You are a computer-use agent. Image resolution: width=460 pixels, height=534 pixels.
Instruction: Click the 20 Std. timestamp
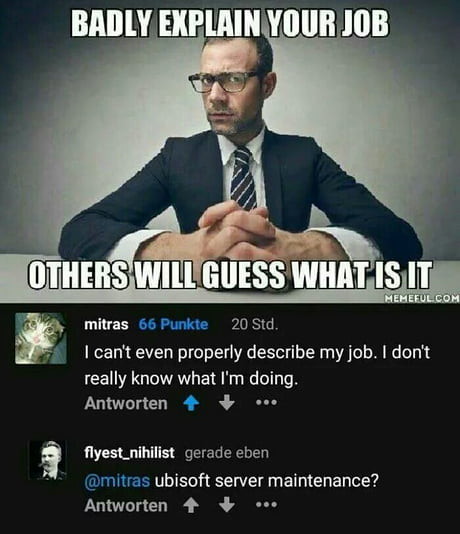[x=255, y=325]
